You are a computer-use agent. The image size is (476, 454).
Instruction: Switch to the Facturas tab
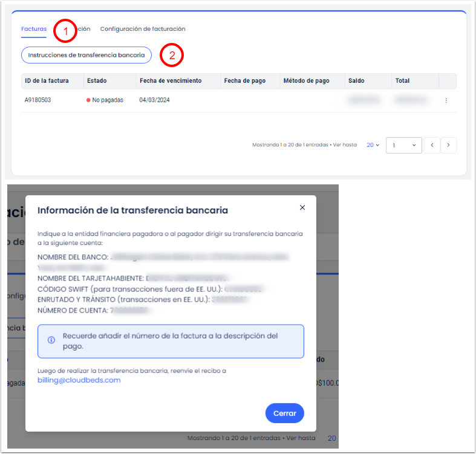pos(34,28)
